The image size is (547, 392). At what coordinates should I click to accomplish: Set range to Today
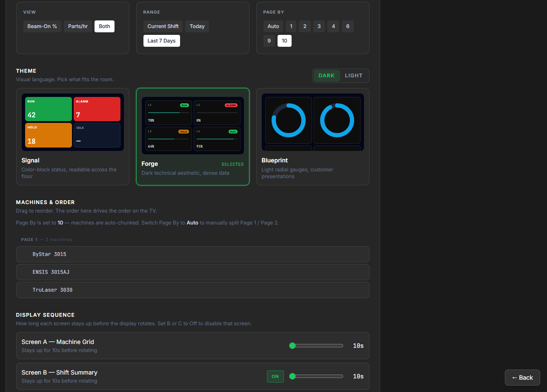click(x=197, y=26)
